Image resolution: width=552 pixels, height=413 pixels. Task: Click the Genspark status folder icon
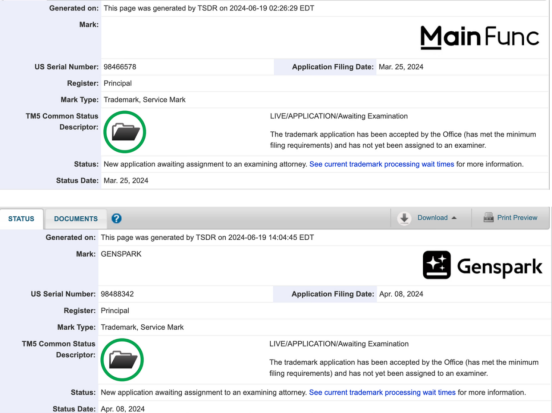pyautogui.click(x=122, y=360)
